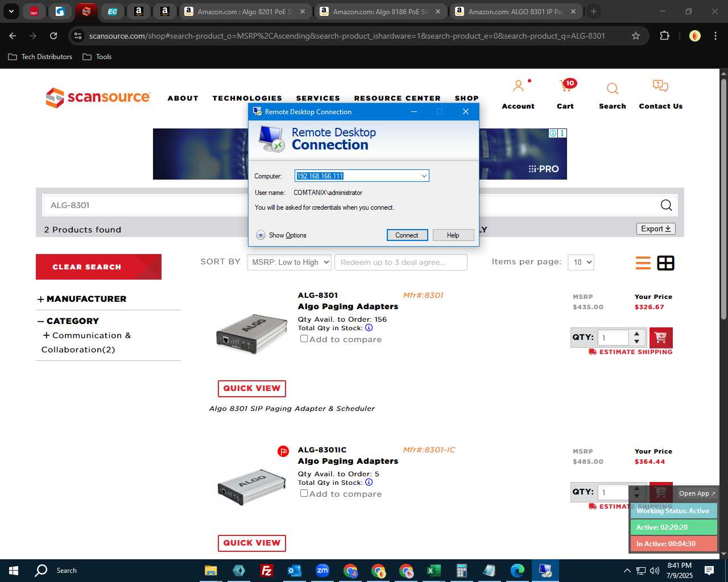Image resolution: width=728 pixels, height=582 pixels.
Task: Open Microsoft Edge from the taskbar
Action: (517, 571)
